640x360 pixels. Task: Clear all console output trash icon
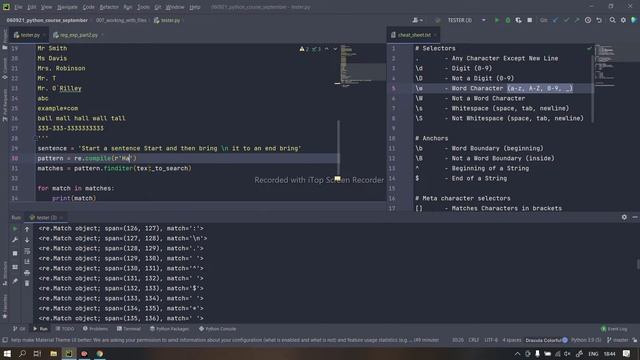click(27, 283)
